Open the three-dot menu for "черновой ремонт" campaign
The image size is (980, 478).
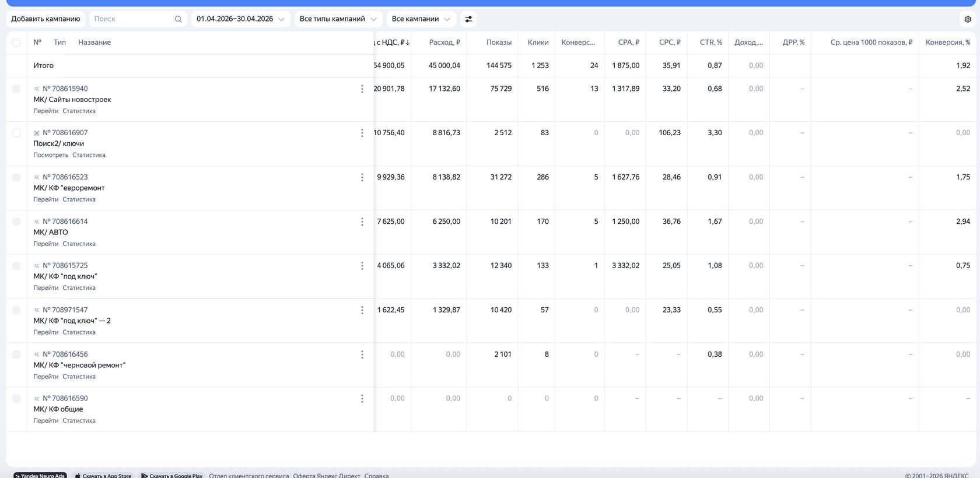pyautogui.click(x=362, y=354)
